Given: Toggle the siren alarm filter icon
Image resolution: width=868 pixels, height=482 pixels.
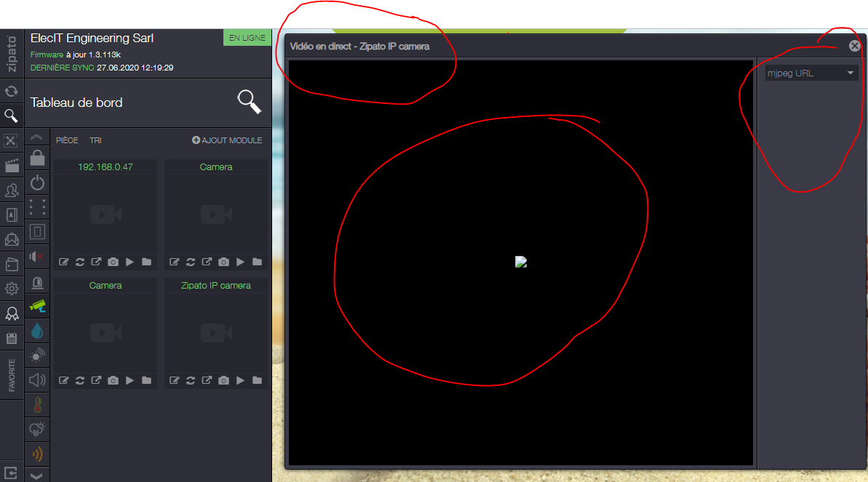Looking at the screenshot, I should (37, 281).
